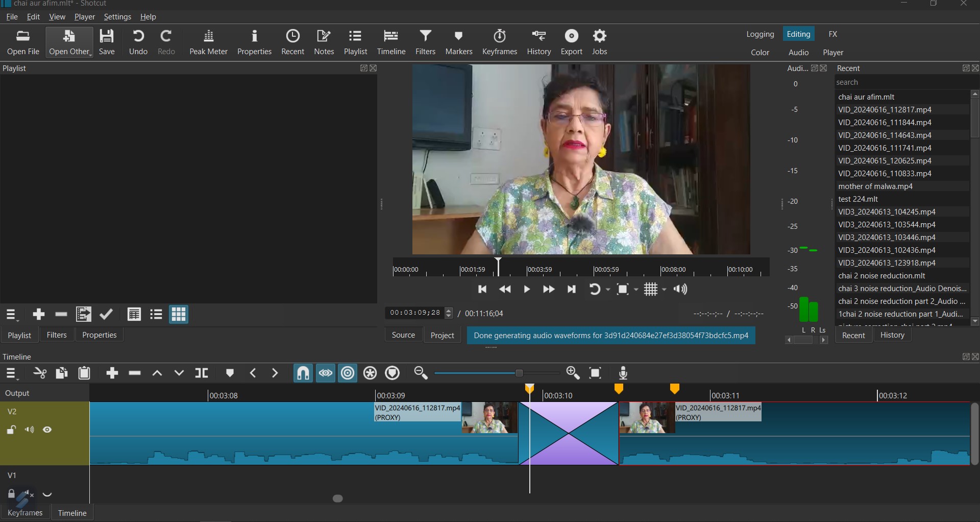
Task: Click the Export toolbar icon
Action: [571, 42]
